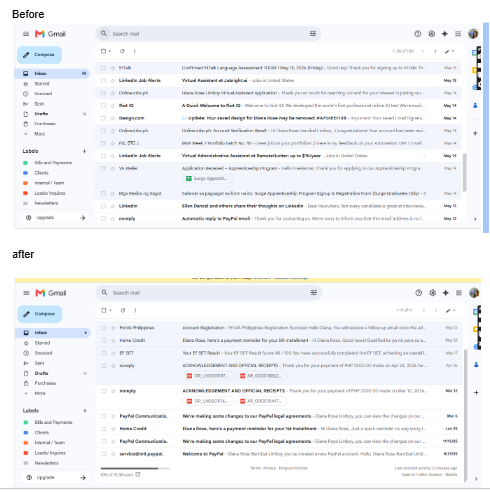
Task: Click the Support help icon in after Gmail
Action: point(419,293)
